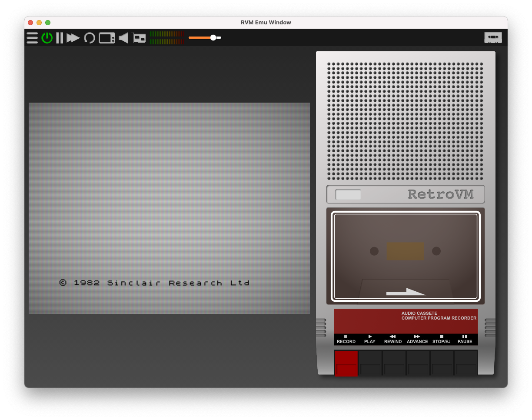Click the emulated Spectrum screen
Image resolution: width=532 pixels, height=420 pixels.
169,208
